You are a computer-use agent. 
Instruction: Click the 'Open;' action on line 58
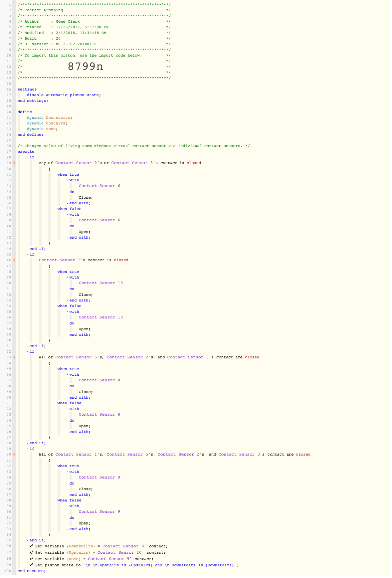(x=85, y=329)
